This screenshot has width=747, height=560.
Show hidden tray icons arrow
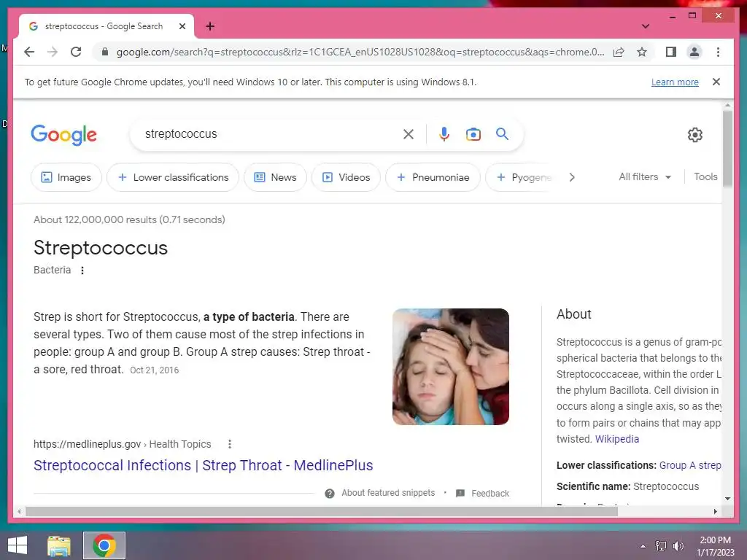(x=643, y=546)
